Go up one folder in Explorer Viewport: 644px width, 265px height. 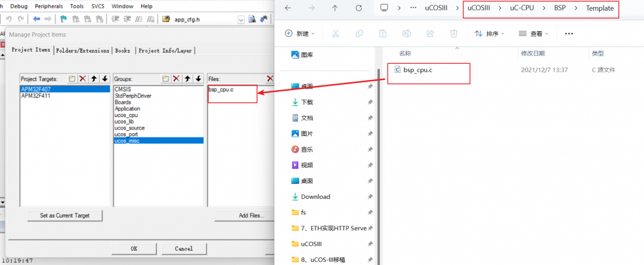[x=335, y=8]
